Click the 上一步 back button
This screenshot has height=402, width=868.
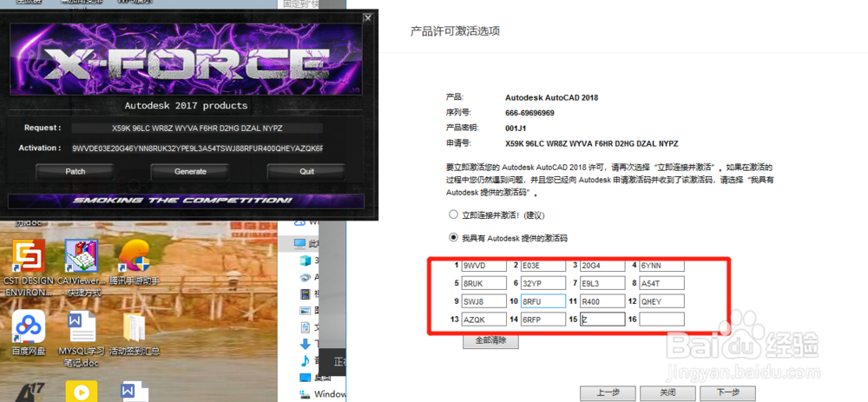point(608,392)
